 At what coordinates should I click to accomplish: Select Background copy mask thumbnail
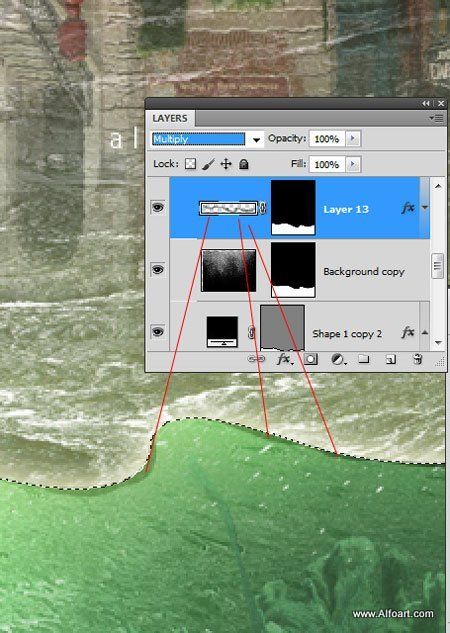pyautogui.click(x=293, y=270)
